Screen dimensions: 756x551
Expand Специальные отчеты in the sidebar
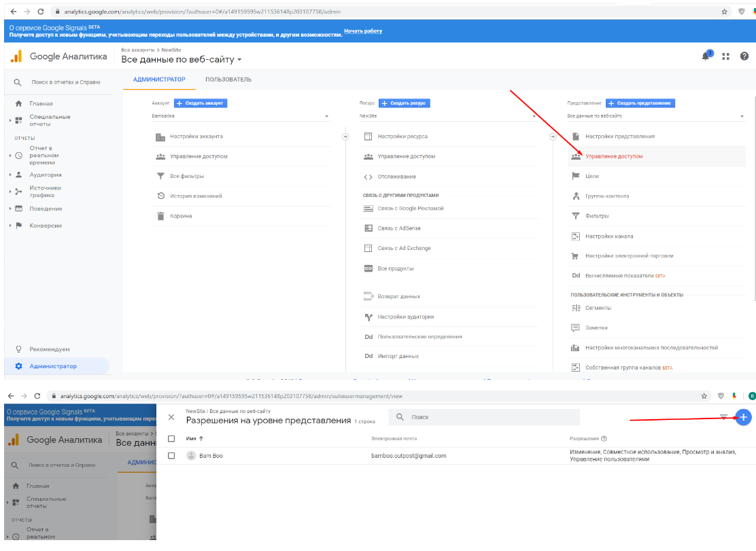coord(10,120)
